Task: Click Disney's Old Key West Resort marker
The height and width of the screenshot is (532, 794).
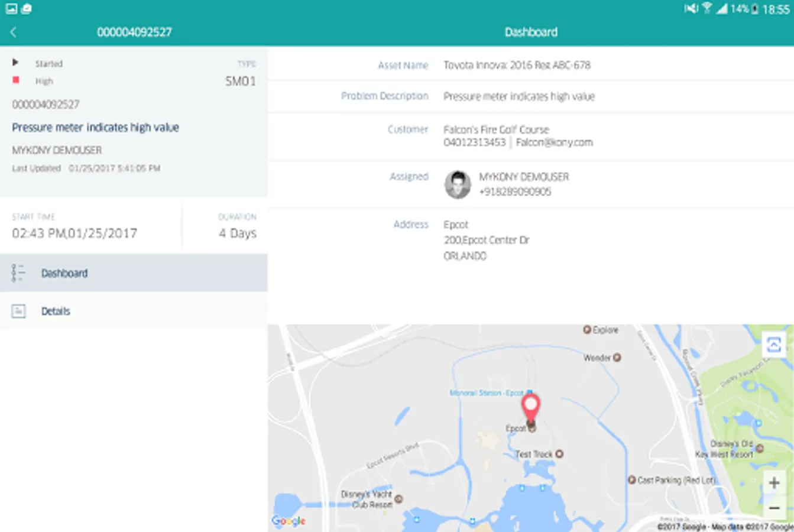Action: 760,449
